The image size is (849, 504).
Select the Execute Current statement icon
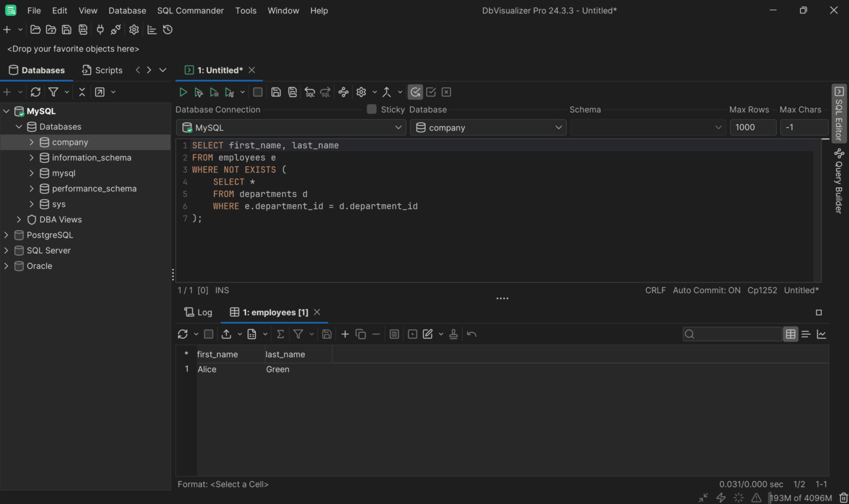coord(199,92)
